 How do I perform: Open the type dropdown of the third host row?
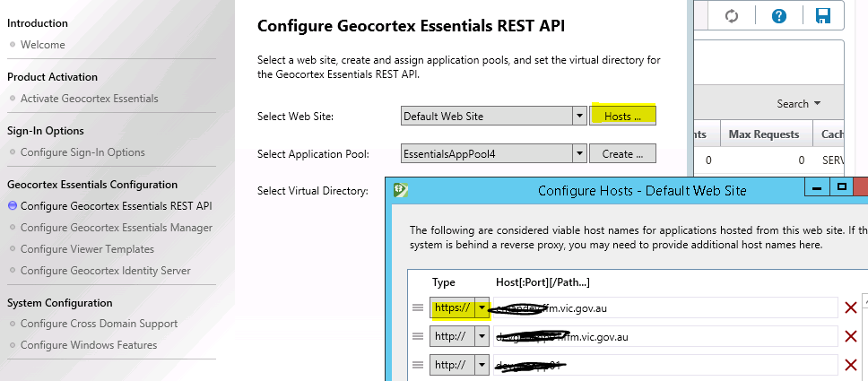coord(482,364)
